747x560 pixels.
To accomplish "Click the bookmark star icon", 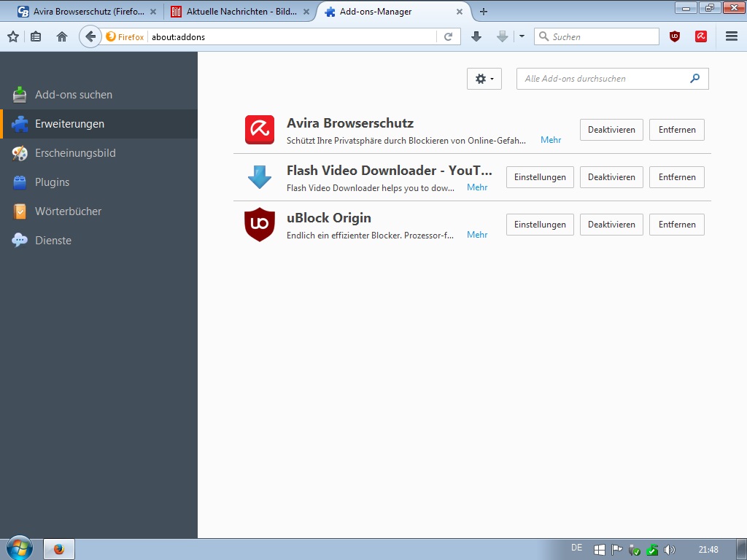I will click(x=13, y=36).
